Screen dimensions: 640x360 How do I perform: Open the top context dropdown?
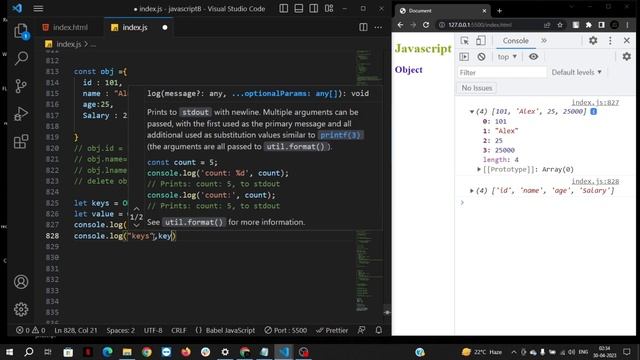coord(507,57)
